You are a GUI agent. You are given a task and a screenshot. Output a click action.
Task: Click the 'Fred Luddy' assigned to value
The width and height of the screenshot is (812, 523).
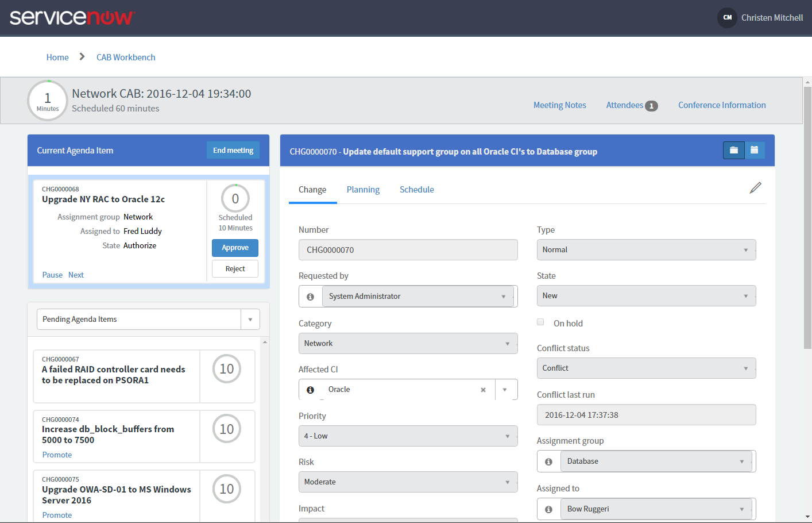pos(142,232)
